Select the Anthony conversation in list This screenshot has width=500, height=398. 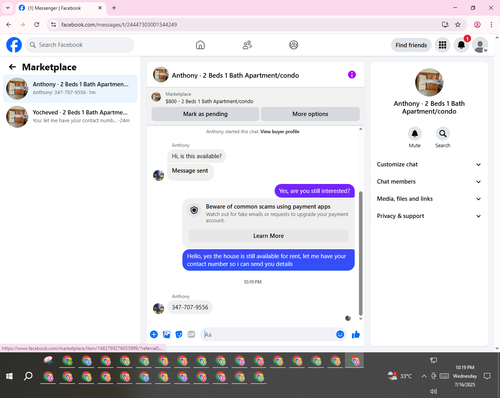[70, 89]
